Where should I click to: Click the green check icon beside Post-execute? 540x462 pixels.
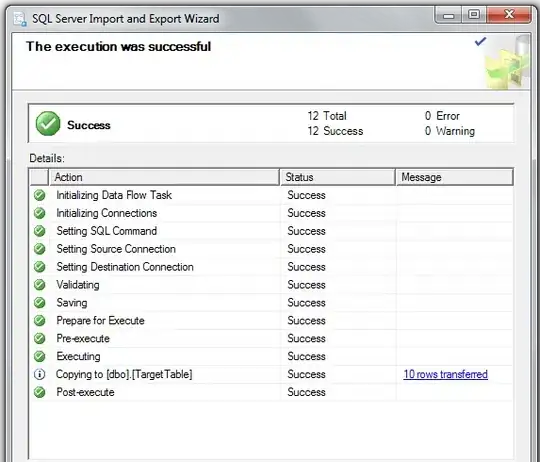40,392
